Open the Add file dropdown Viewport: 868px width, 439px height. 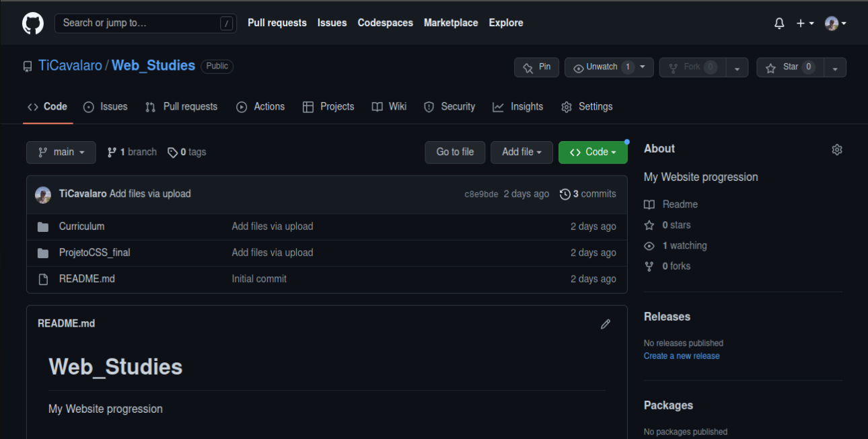click(521, 153)
